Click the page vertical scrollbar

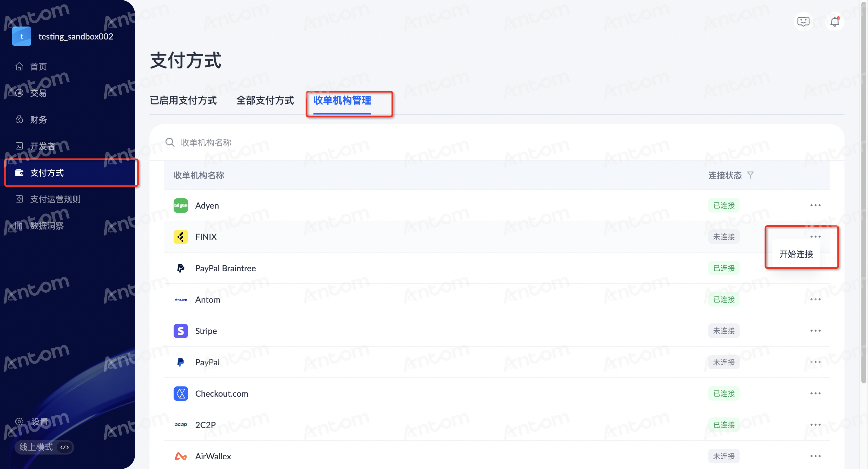(864, 192)
